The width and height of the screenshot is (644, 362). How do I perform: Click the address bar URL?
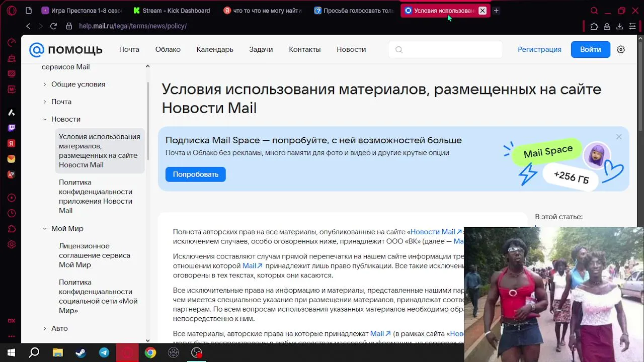133,26
